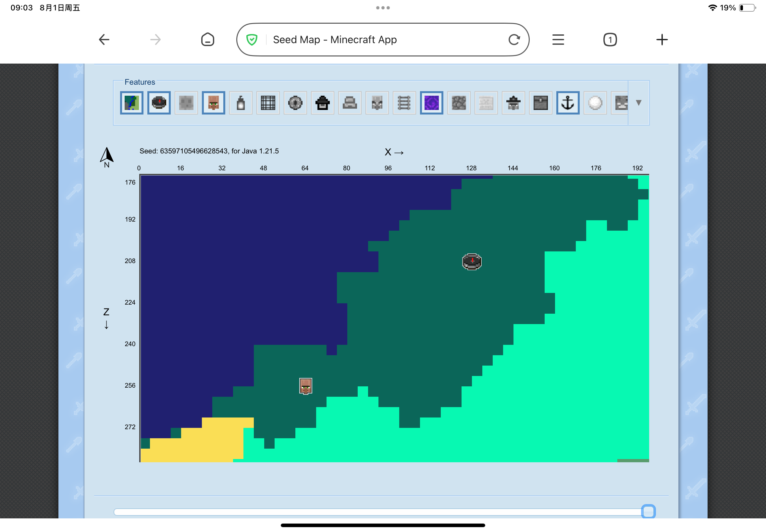Click the north arrow compass indicator
The width and height of the screenshot is (766, 532).
[x=107, y=157]
